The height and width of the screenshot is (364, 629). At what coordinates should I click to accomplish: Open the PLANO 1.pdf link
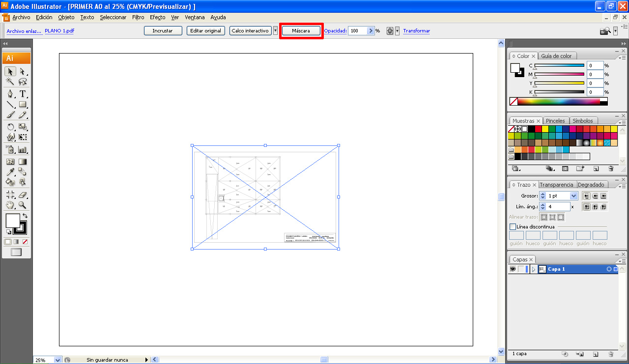[59, 30]
